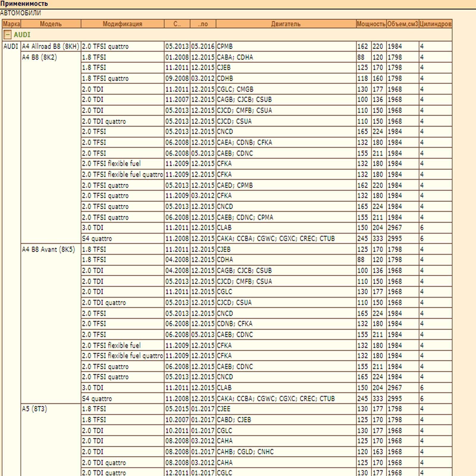Sort by Объем,см3 column header
Viewport: 476px width, 476px height.
coord(403,24)
